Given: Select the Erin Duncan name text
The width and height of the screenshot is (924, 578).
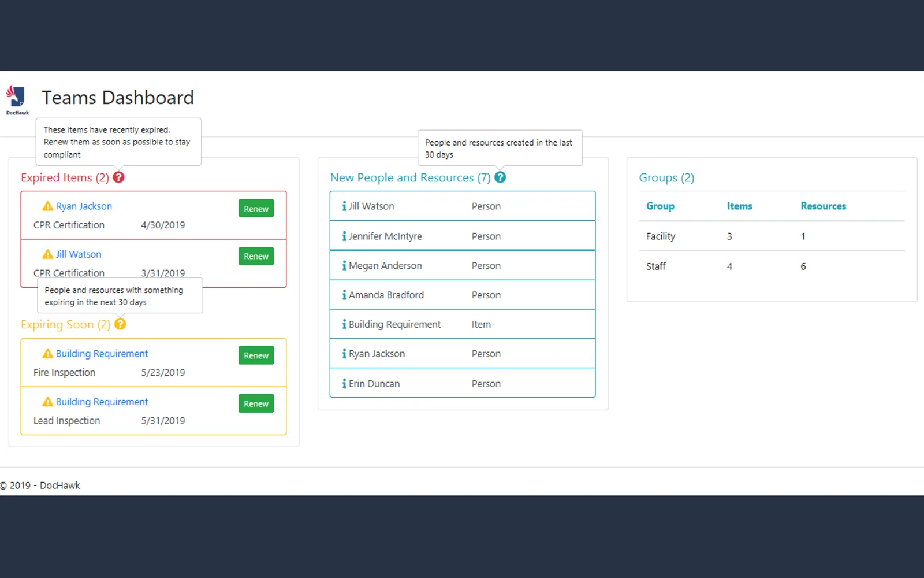Looking at the screenshot, I should click(x=374, y=383).
